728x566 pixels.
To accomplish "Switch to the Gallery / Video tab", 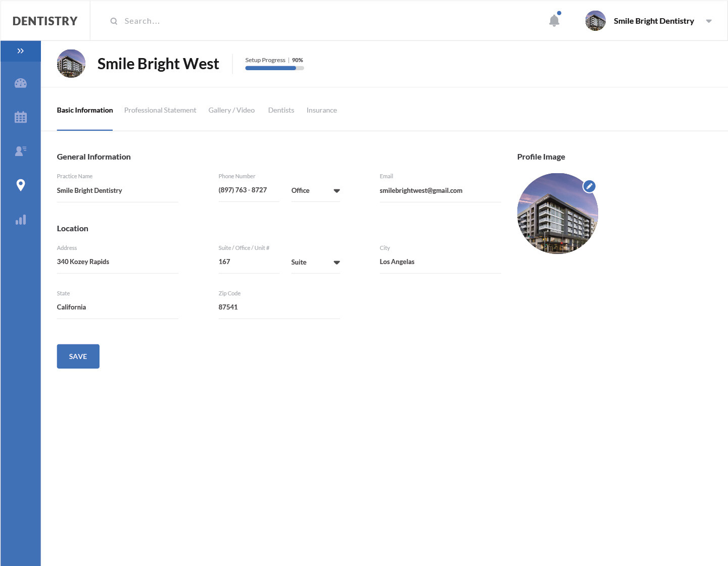I will pyautogui.click(x=231, y=110).
